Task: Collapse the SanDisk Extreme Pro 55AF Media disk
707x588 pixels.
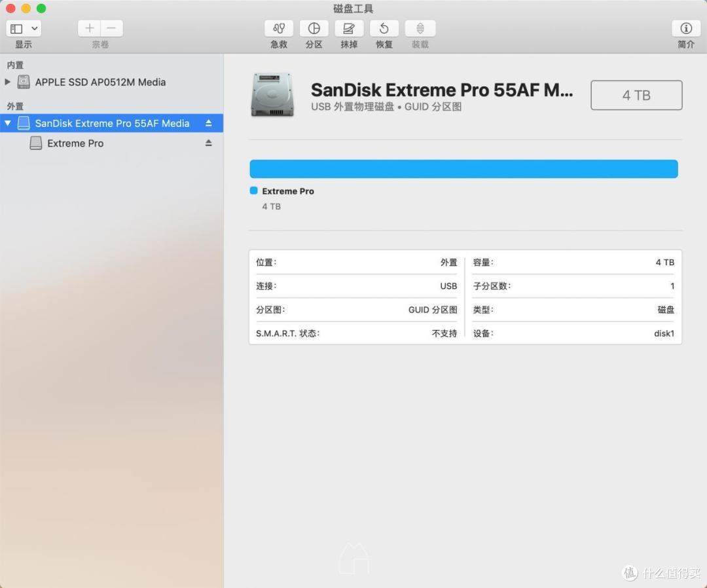Action: point(8,123)
